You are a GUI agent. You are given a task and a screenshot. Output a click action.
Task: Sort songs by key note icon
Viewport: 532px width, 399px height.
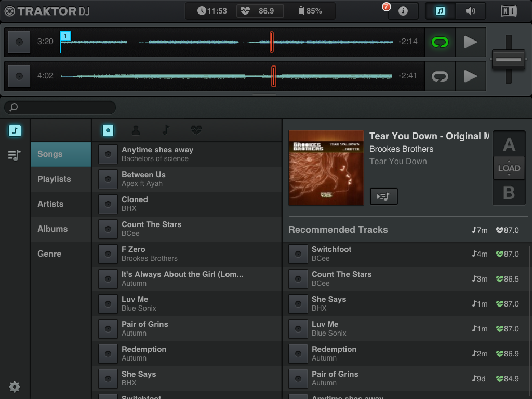166,130
